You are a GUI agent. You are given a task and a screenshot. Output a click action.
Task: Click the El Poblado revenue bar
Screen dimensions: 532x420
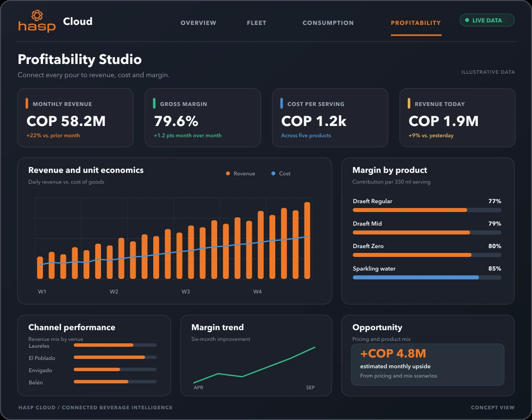point(115,357)
